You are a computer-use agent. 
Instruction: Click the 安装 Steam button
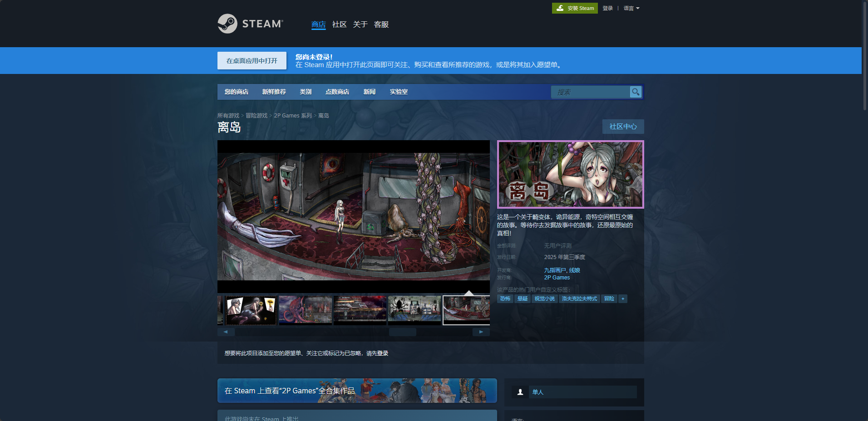pos(575,8)
